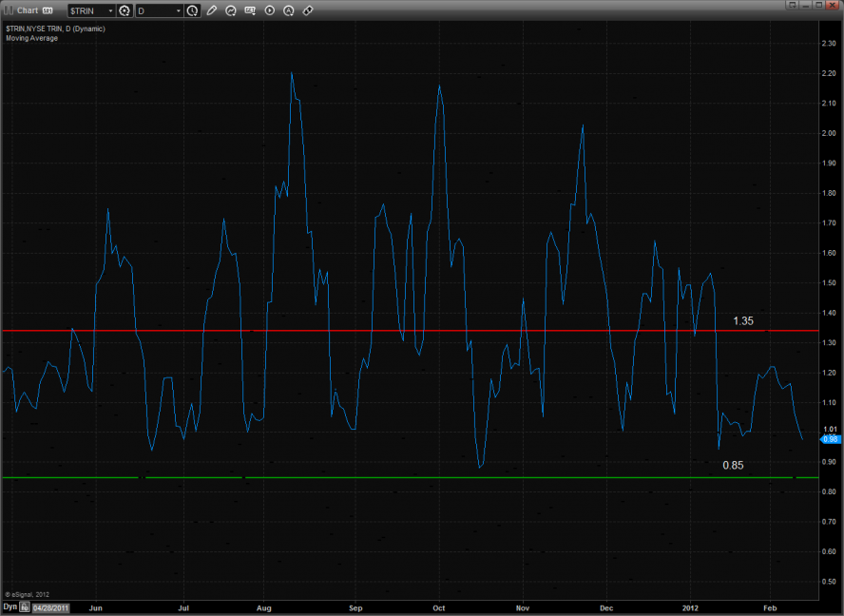The image size is (844, 616).
Task: Click the small badge next to Chart
Action: point(48,10)
